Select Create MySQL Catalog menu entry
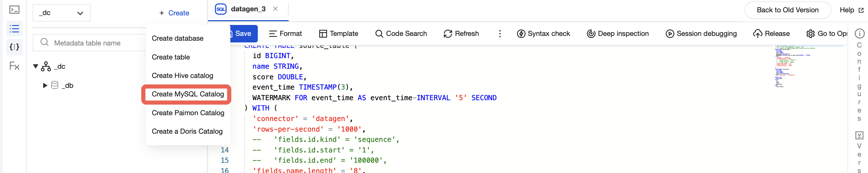The image size is (868, 173). pos(188,94)
